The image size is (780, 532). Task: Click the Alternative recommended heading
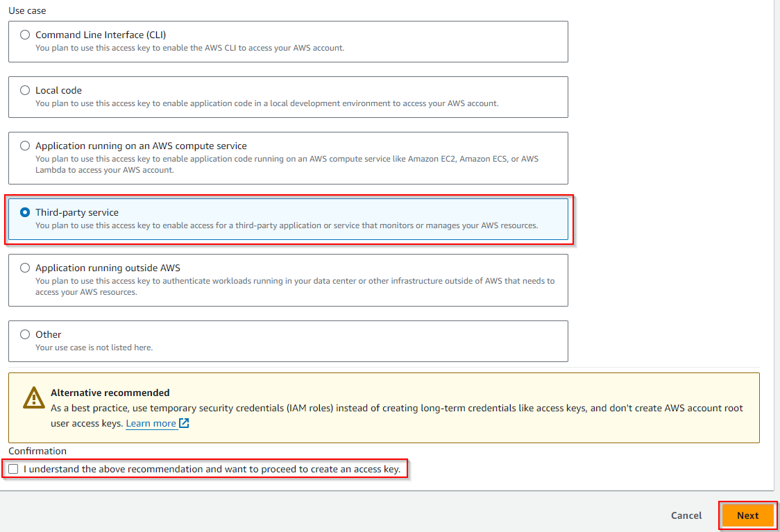[110, 393]
